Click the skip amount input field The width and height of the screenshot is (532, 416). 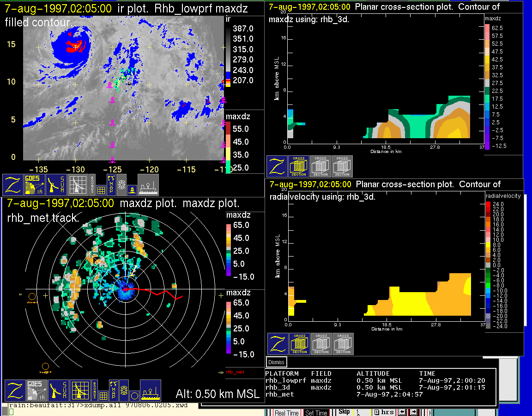point(362,412)
